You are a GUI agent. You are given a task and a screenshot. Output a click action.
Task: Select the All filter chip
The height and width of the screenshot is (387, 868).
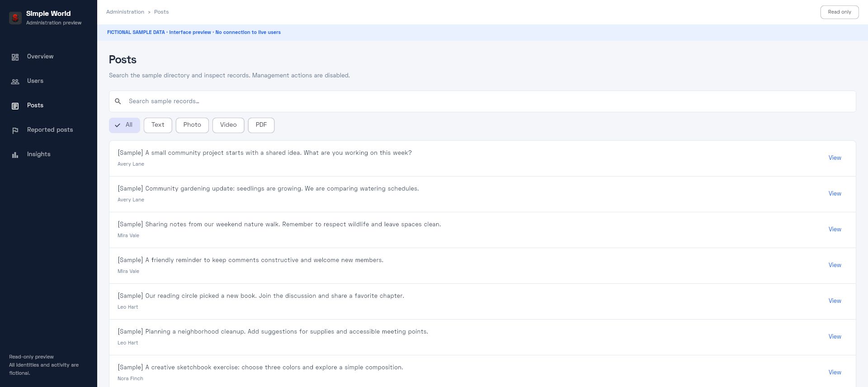click(124, 125)
